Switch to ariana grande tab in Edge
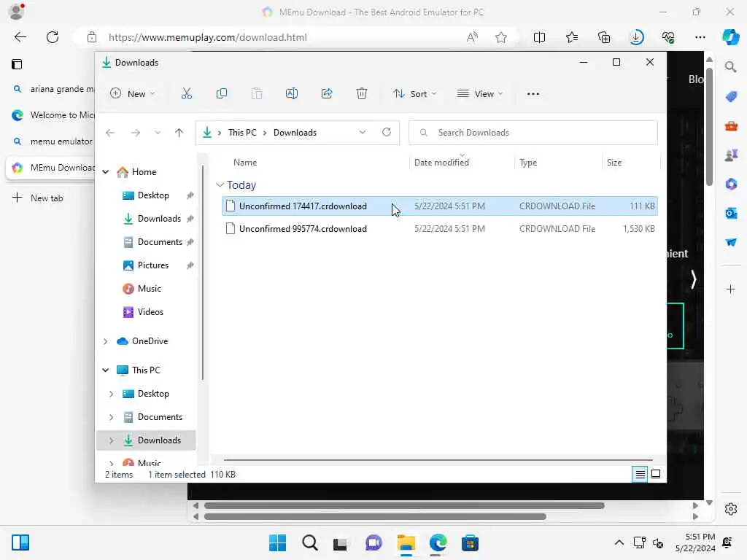 [x=50, y=89]
